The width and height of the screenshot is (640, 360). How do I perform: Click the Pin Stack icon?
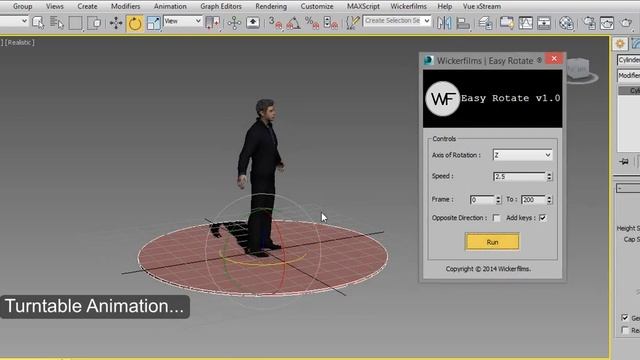(x=624, y=162)
